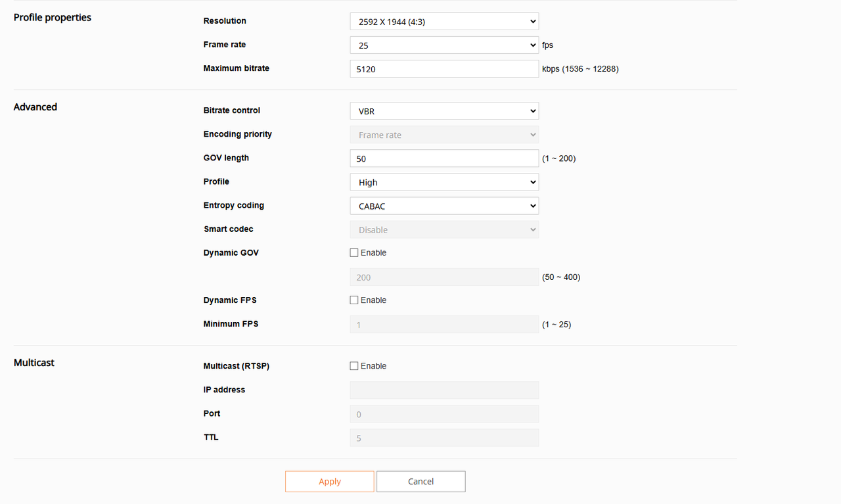Open the Entropy coding CABAC dropdown
Image resolution: width=841 pixels, height=504 pixels.
pyautogui.click(x=444, y=206)
